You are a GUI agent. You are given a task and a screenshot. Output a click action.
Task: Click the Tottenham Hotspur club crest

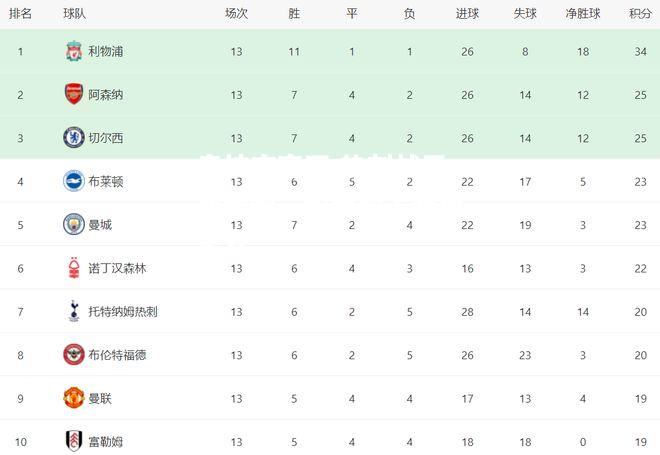(74, 311)
